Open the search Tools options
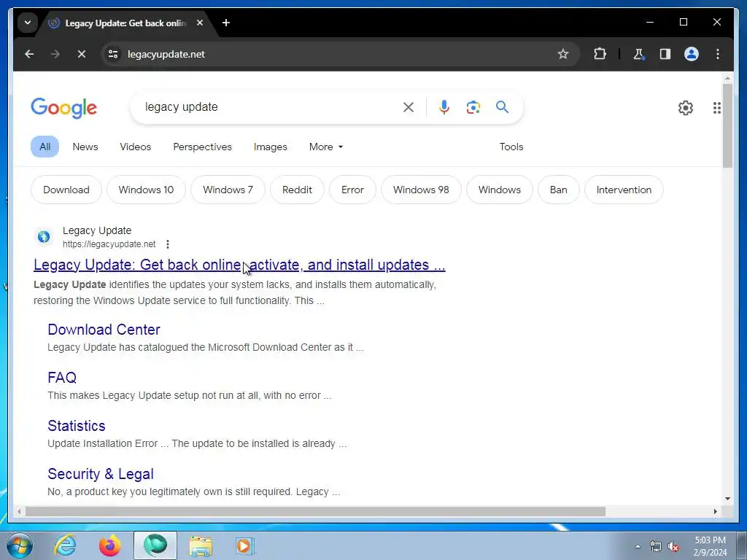The height and width of the screenshot is (560, 747). point(511,147)
